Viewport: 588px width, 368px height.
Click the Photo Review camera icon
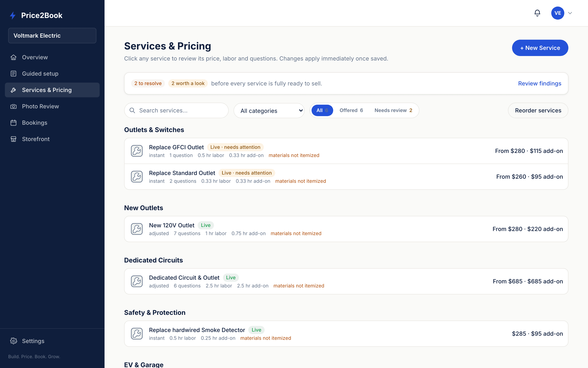tap(14, 106)
